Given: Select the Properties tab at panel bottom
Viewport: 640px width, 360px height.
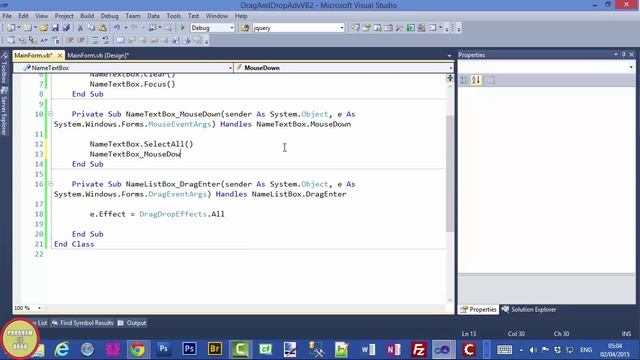Looking at the screenshot, I should (x=478, y=309).
